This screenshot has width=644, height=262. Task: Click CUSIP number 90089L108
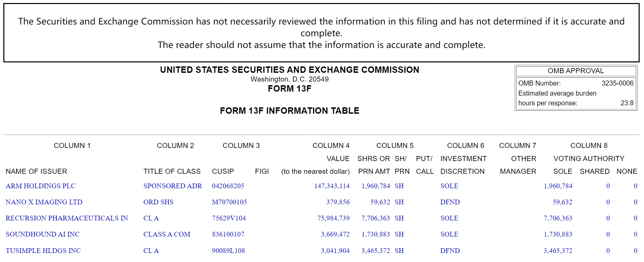pyautogui.click(x=228, y=251)
